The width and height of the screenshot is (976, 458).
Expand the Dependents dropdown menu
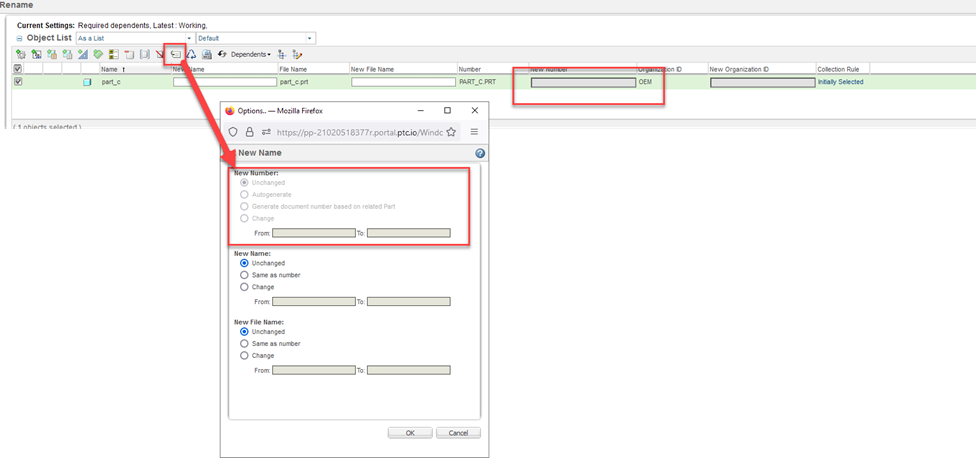(x=251, y=54)
